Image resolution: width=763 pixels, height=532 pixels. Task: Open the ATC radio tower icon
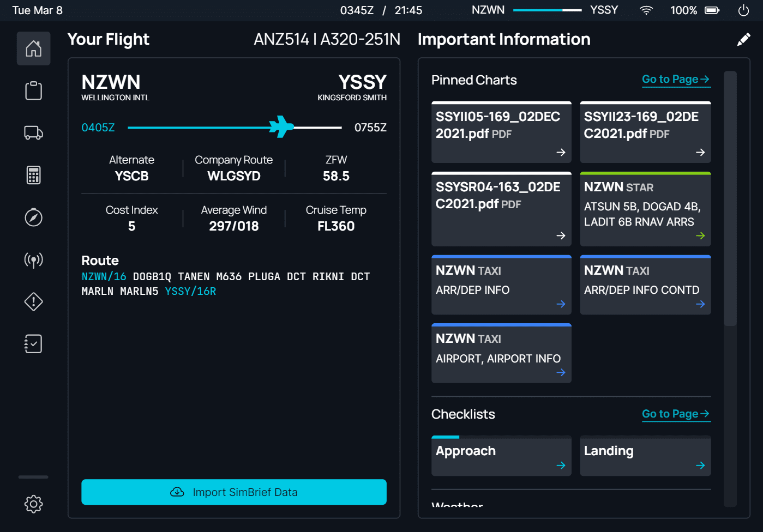(x=34, y=260)
